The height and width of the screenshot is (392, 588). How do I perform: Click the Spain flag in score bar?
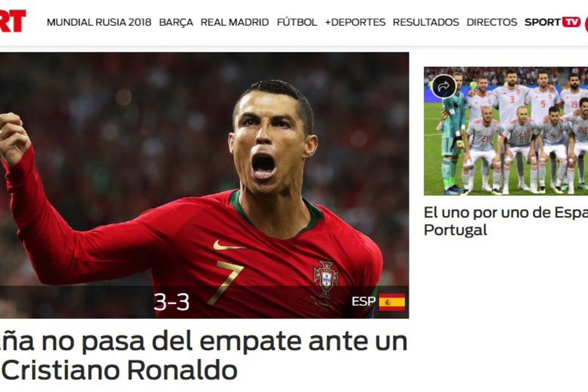pyautogui.click(x=392, y=302)
